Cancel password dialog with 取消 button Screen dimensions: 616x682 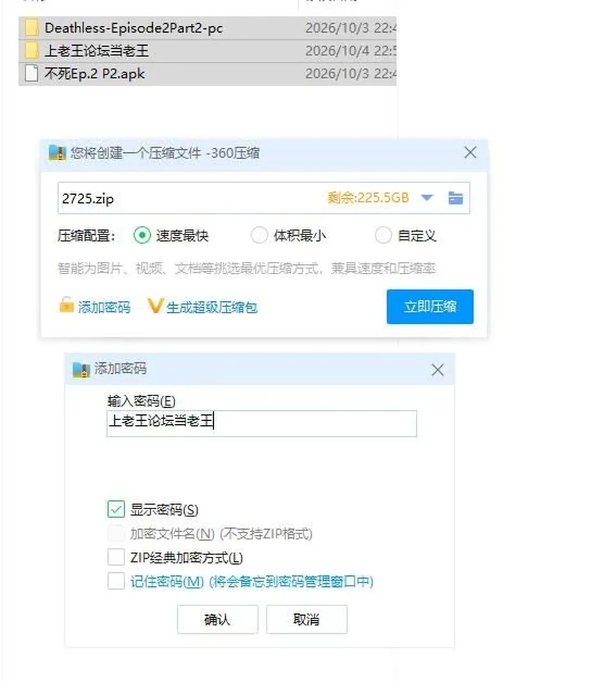tap(307, 619)
